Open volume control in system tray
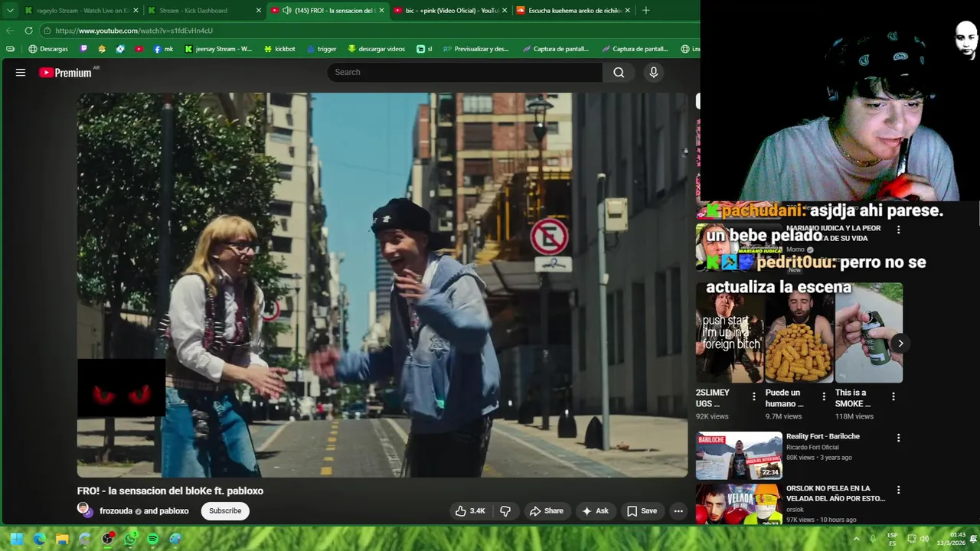Viewport: 980px width, 551px height. [924, 539]
